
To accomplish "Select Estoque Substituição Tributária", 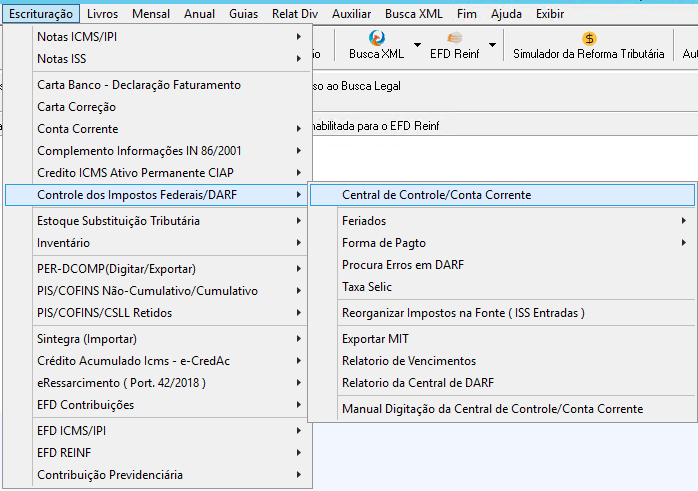I will pyautogui.click(x=157, y=220).
